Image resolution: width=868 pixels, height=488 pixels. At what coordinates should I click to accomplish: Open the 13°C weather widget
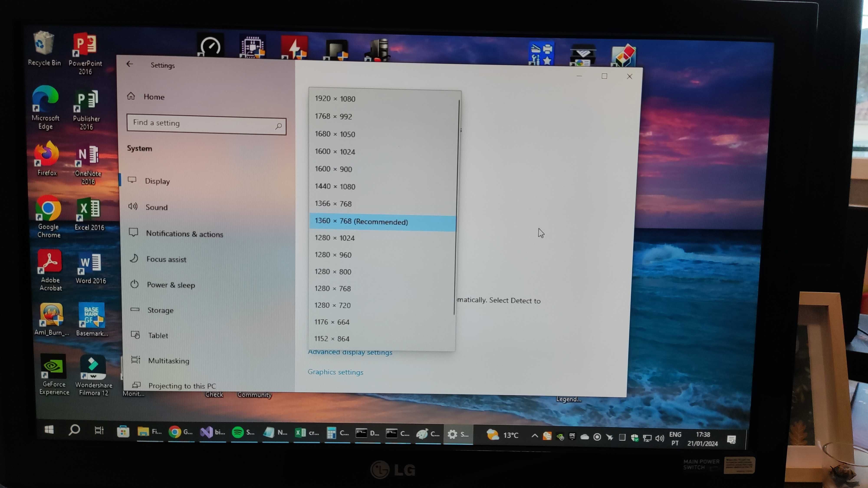pyautogui.click(x=502, y=435)
